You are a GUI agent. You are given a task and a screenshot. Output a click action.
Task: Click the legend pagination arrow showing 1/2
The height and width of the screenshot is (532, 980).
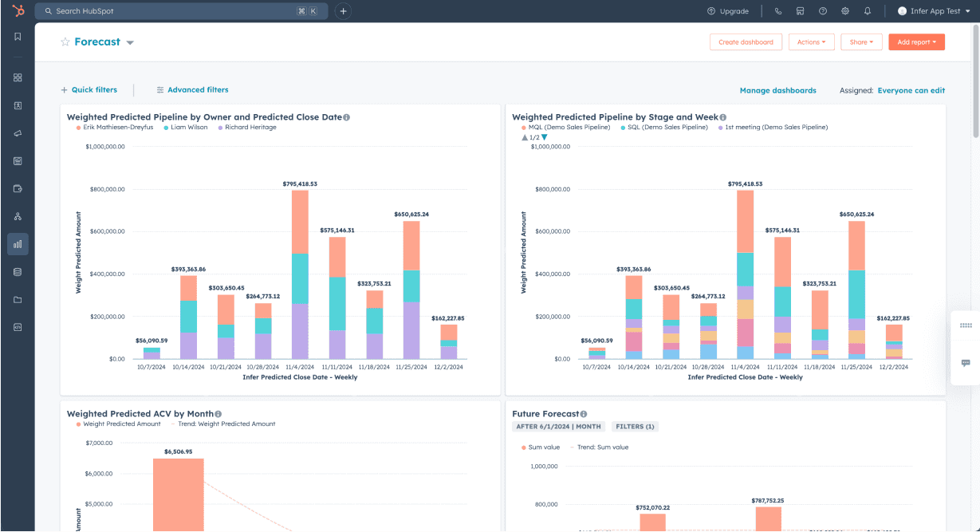point(533,136)
